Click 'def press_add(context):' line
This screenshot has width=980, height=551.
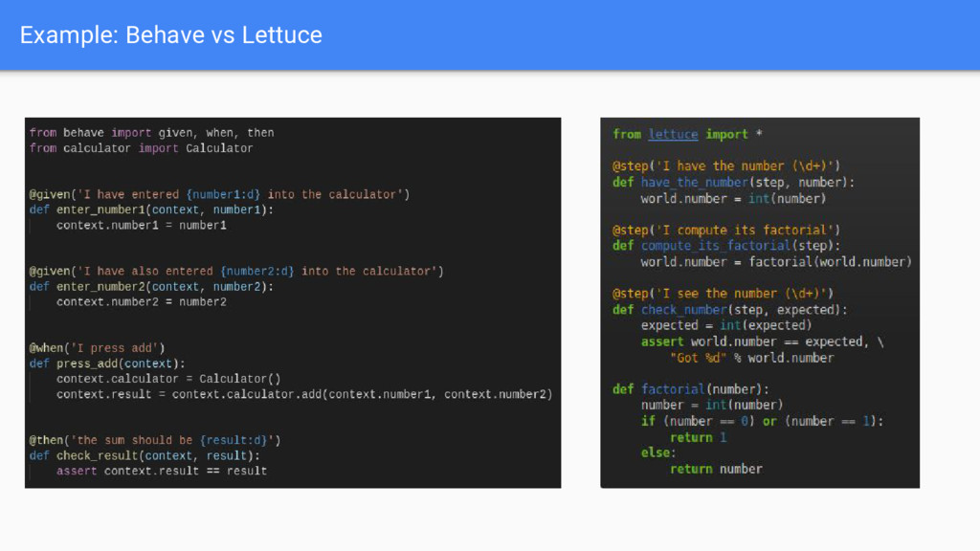[x=107, y=364]
